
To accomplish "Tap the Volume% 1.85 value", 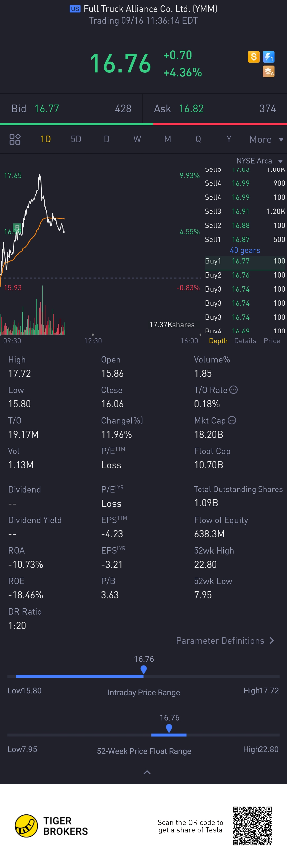I will point(203,373).
